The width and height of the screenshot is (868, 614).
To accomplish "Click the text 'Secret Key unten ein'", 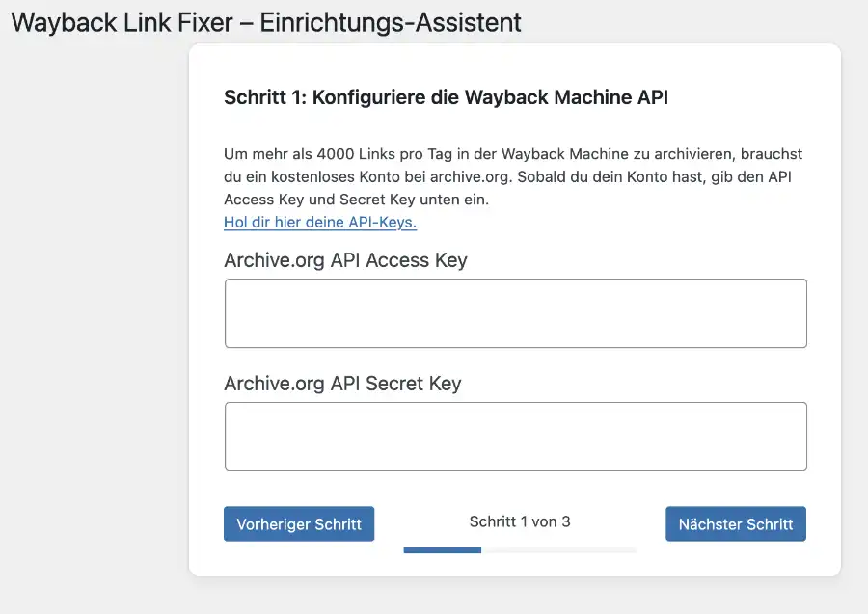I will [420, 200].
